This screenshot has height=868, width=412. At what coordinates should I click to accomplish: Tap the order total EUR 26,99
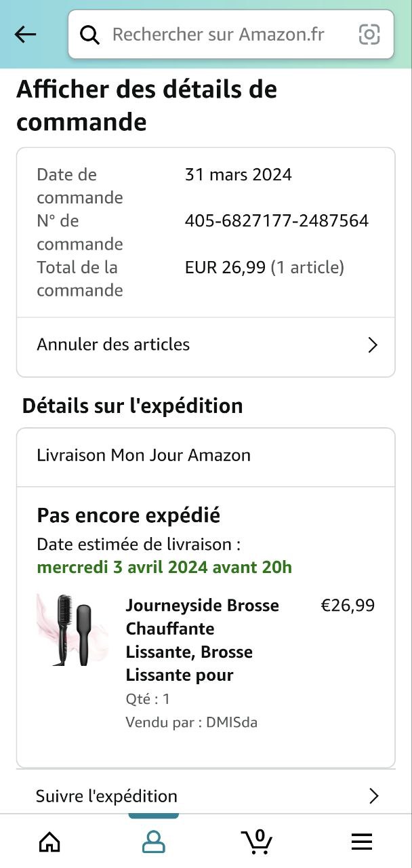[225, 268]
